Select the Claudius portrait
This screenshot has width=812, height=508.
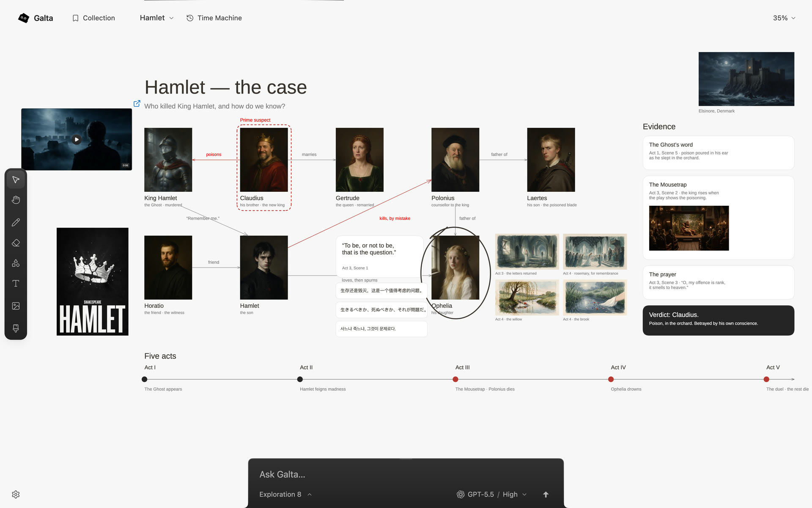point(264,160)
